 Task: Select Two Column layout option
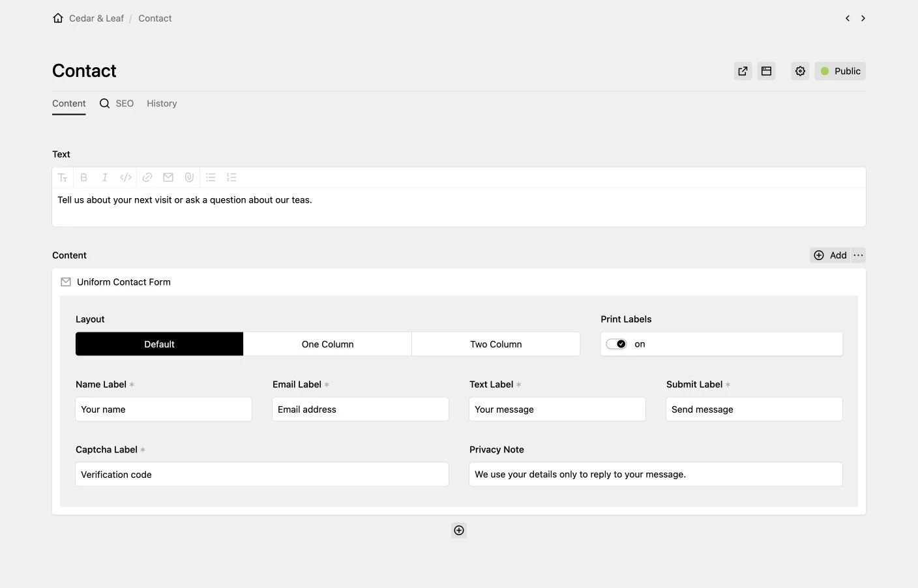click(x=496, y=344)
